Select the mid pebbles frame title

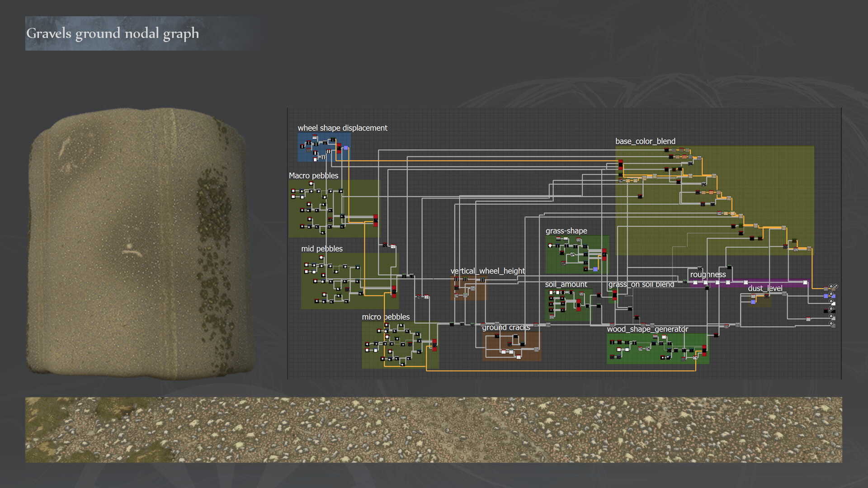(x=322, y=249)
